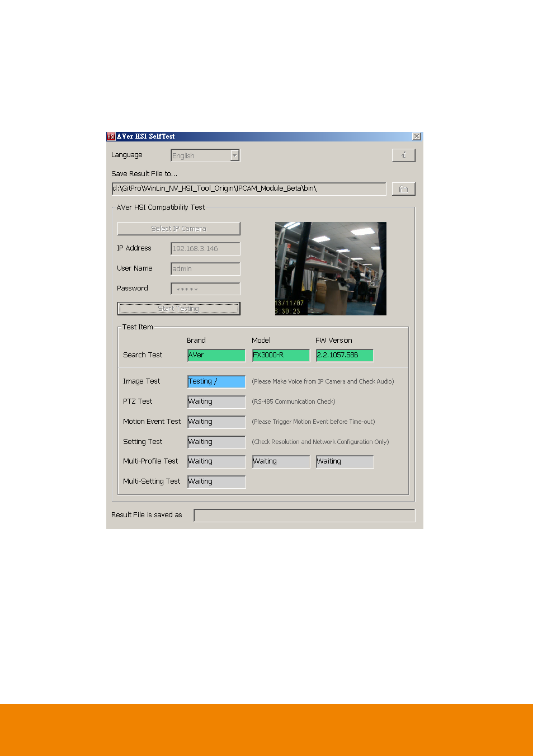Click the Test Item group label
The height and width of the screenshot is (756, 533).
(x=138, y=327)
